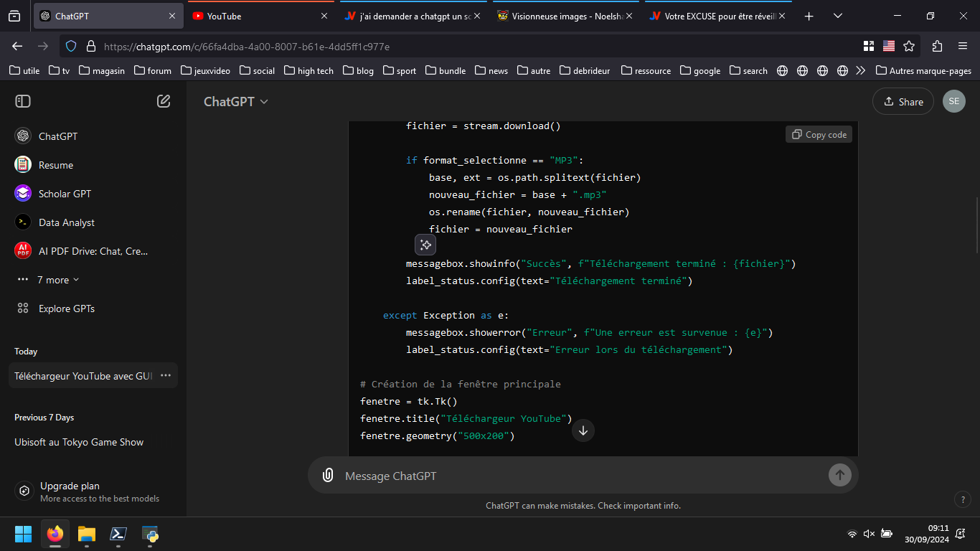Viewport: 980px width, 551px height.
Task: Start a new chat with pencil icon
Action: [x=164, y=101]
